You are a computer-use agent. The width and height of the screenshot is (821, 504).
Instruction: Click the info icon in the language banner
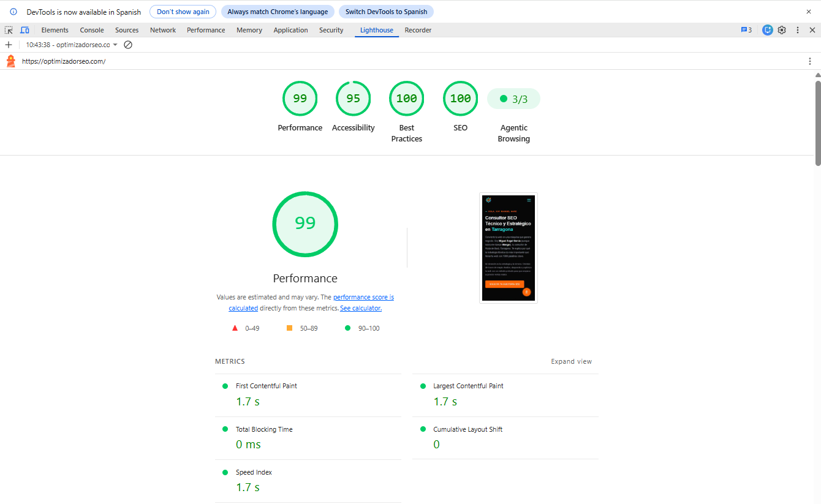13,12
